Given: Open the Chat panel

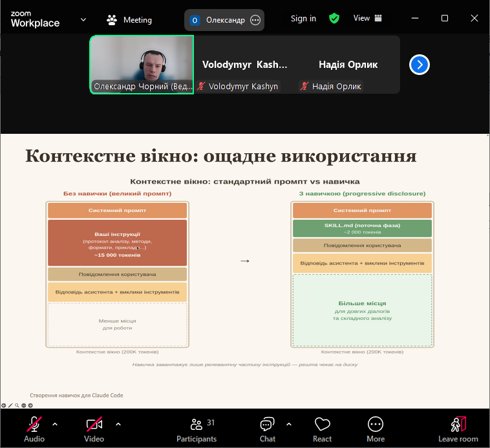Looking at the screenshot, I should point(267,429).
